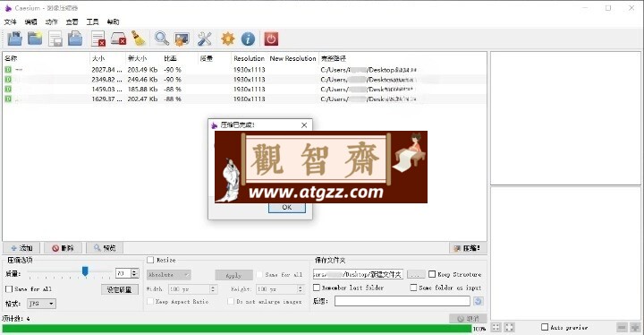This screenshot has width=644, height=335.
Task: Toggle resize Same for all checkbox
Action: tap(259, 274)
